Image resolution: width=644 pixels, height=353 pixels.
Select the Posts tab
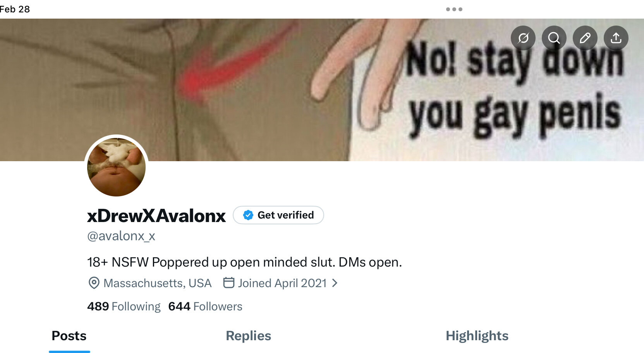coord(69,336)
